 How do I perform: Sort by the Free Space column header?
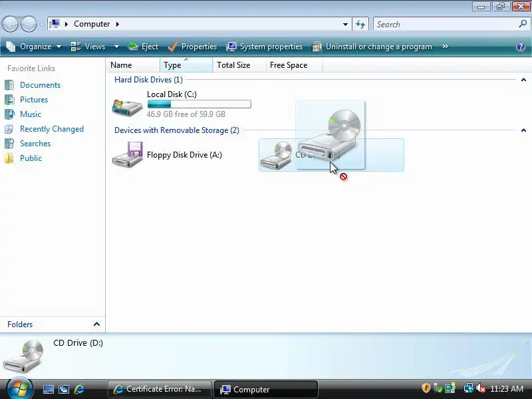[294, 65]
